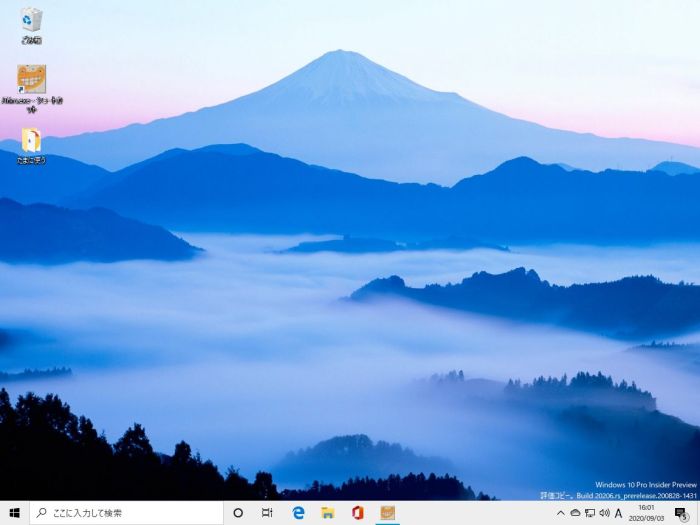700x525 pixels.
Task: Open File Explorer from the taskbar
Action: tap(327, 513)
